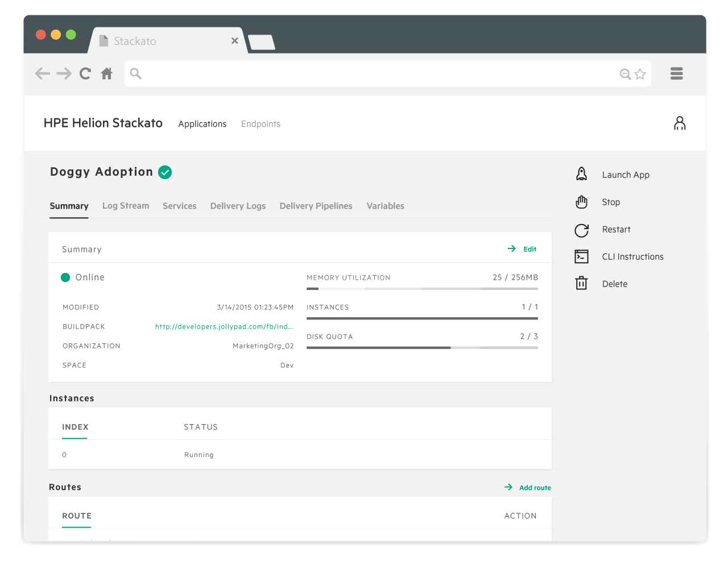Click the Restart action label
The width and height of the screenshot is (728, 564).
pos(617,229)
